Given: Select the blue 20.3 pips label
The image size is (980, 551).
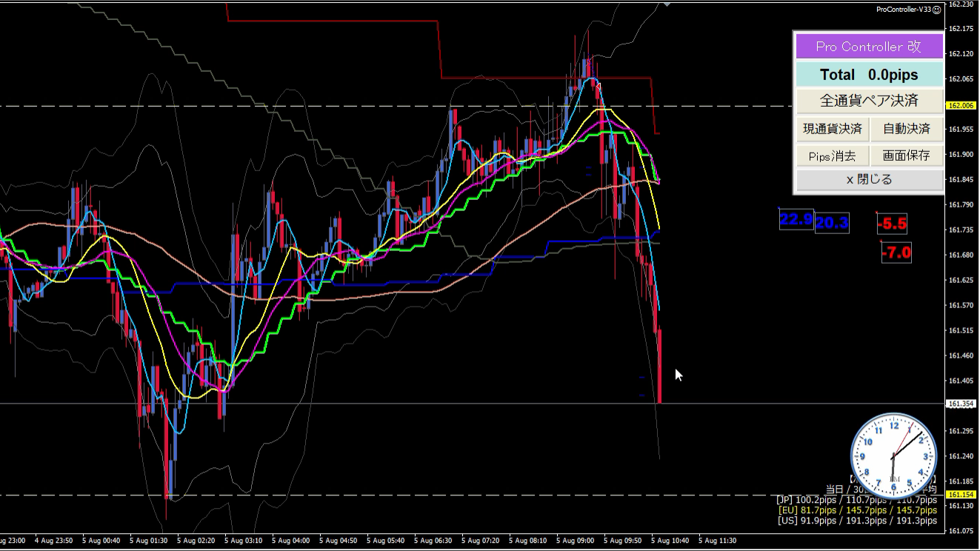Looking at the screenshot, I should coord(832,223).
